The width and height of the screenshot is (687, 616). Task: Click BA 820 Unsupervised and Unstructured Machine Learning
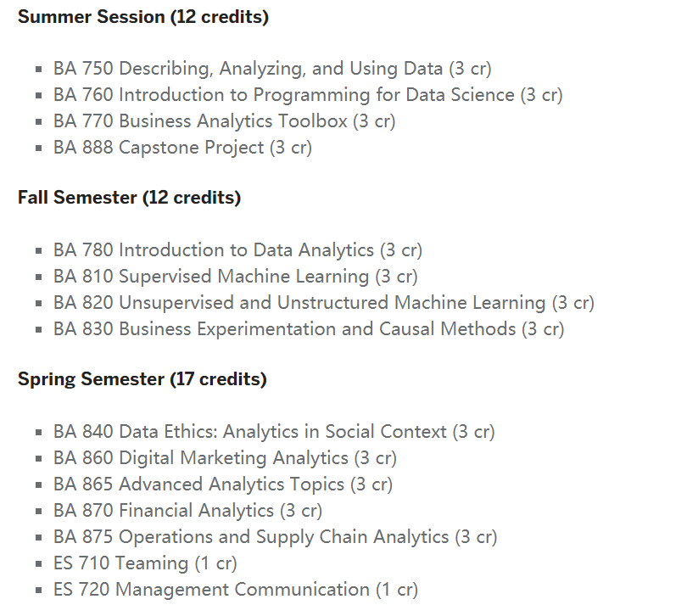click(x=323, y=303)
